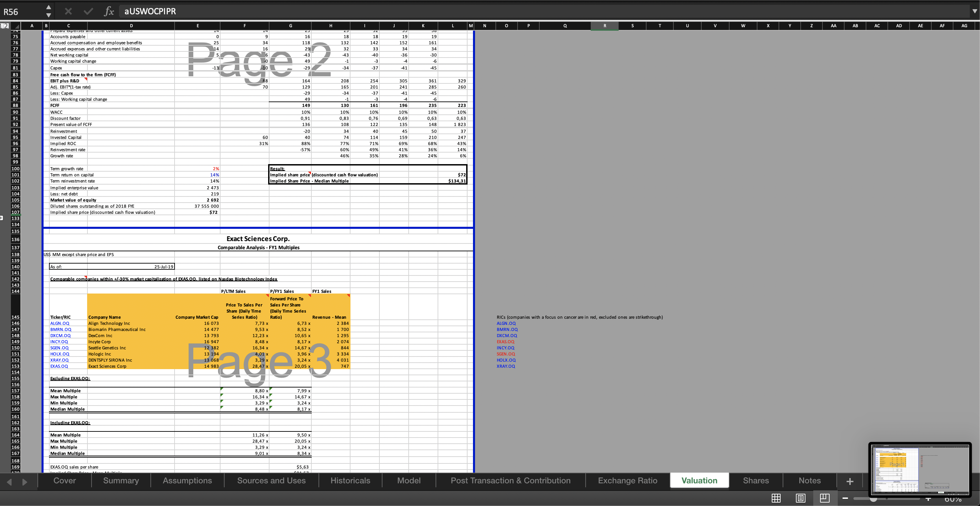The height and width of the screenshot is (506, 980).
Task: Select Incyte Corp company name cell
Action: pos(131,342)
